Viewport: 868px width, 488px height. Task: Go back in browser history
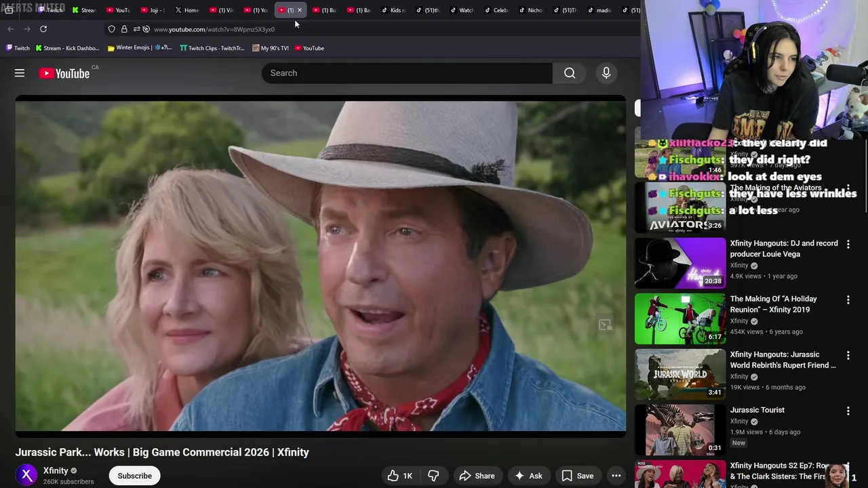tap(11, 29)
